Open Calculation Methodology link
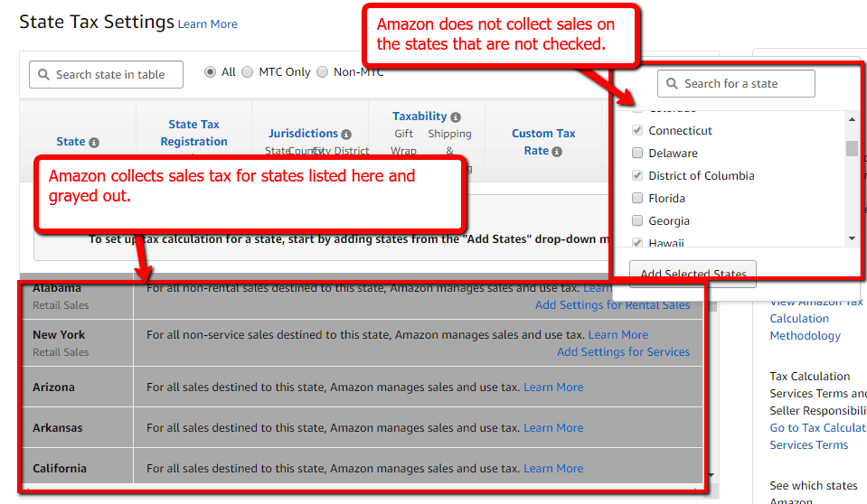 (805, 327)
